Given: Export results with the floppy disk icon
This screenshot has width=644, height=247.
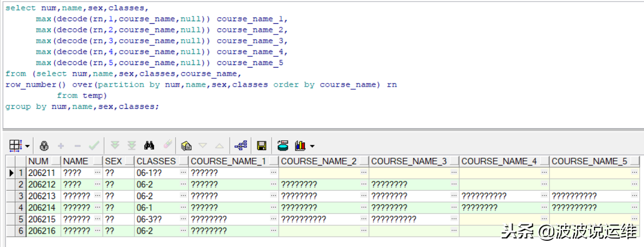Looking at the screenshot, I should (261, 145).
